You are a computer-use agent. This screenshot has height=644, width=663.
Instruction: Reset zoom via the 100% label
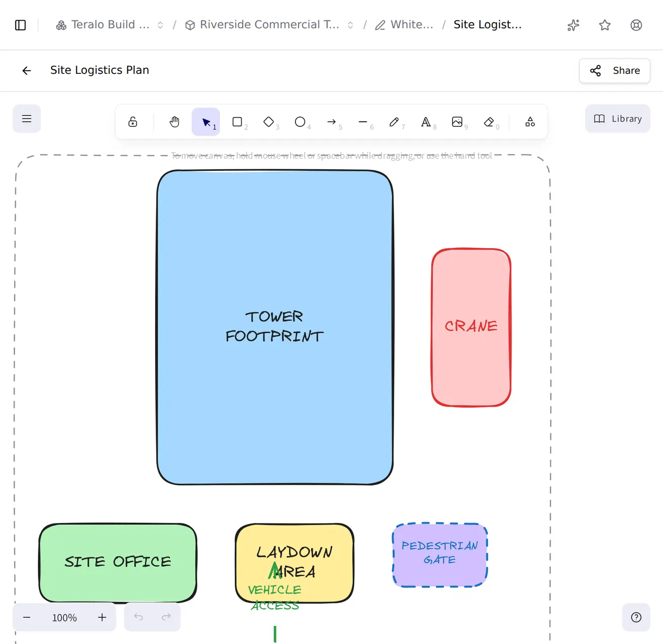point(64,618)
